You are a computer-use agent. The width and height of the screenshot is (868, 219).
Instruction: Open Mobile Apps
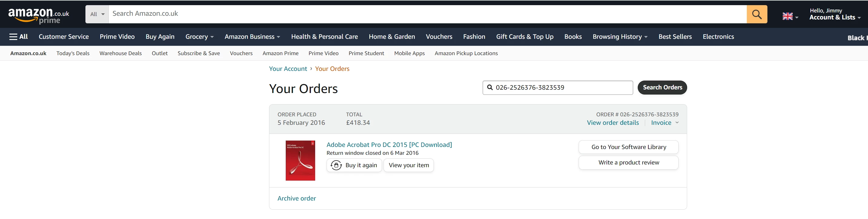409,53
